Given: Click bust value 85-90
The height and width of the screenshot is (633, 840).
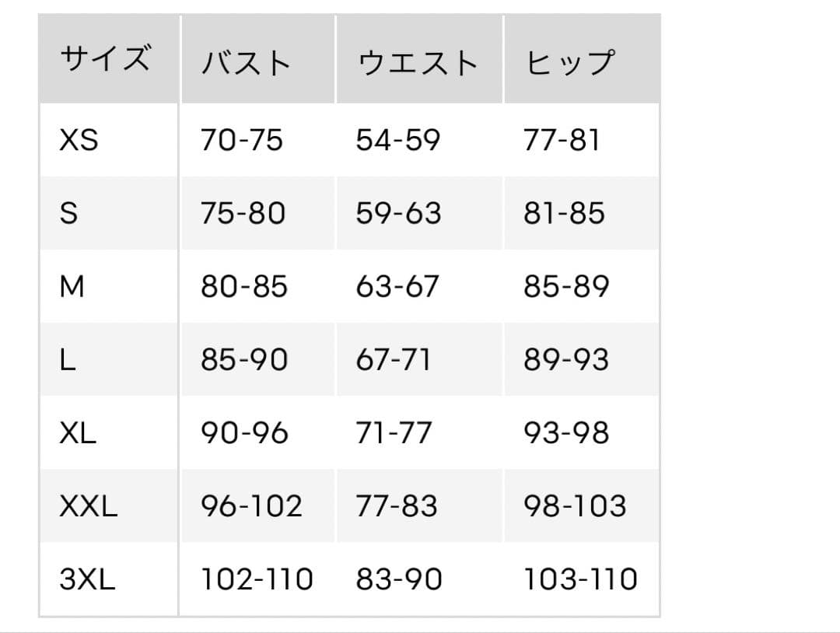Looking at the screenshot, I should pyautogui.click(x=244, y=359).
